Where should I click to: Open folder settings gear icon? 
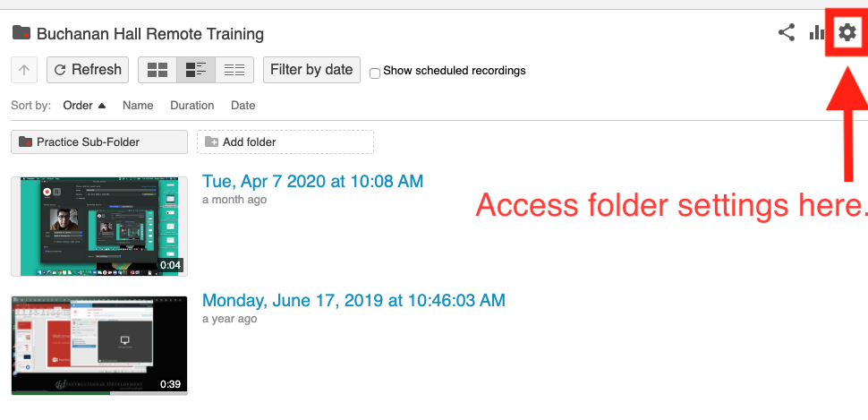coord(847,33)
